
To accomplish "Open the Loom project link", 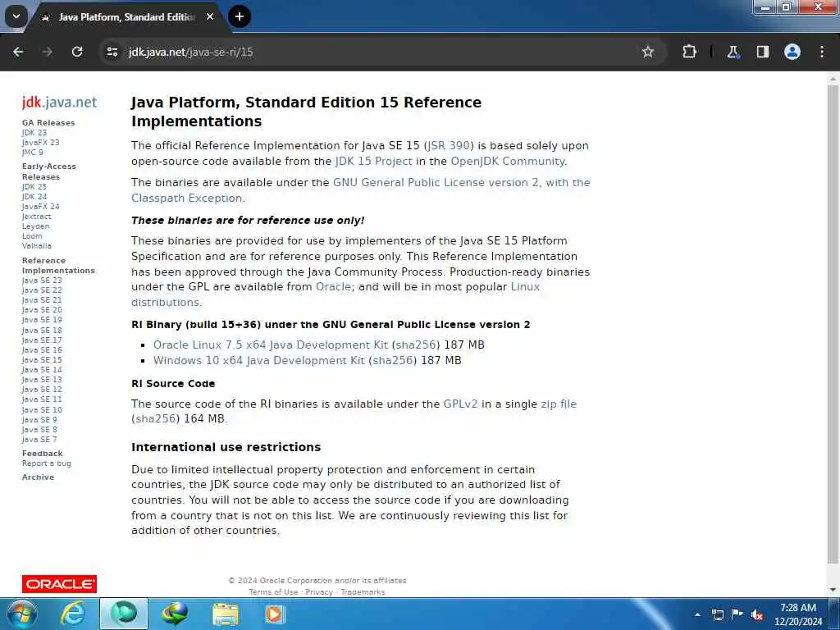I will (32, 235).
